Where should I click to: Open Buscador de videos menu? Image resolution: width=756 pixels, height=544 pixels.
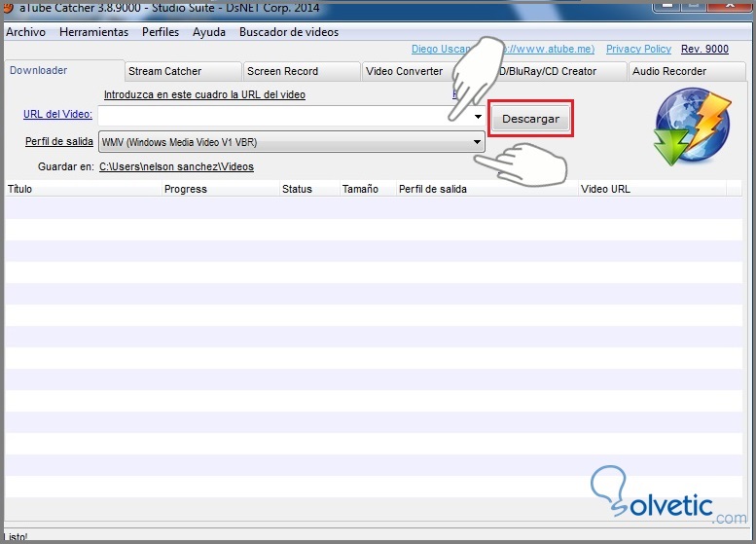point(289,32)
